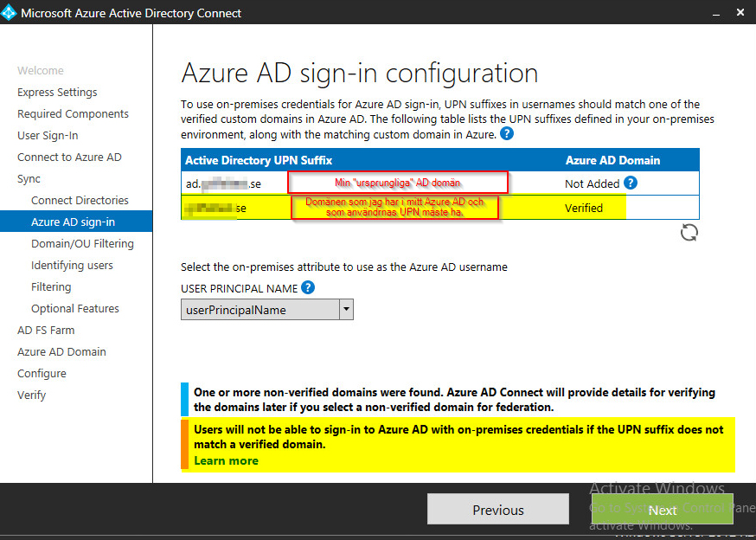Select Required Components in sidebar
Screen dimensions: 756x540
(x=73, y=114)
